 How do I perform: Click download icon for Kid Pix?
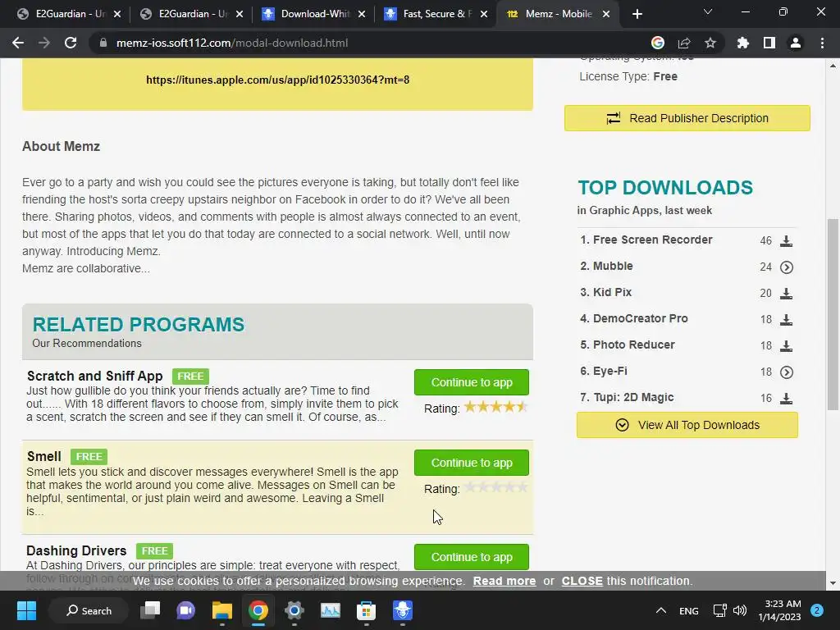[786, 294]
